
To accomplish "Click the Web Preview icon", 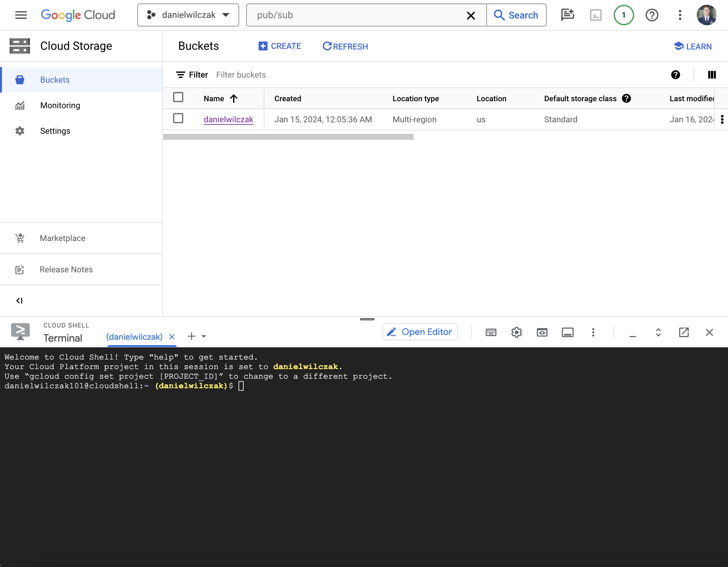I will pos(542,332).
